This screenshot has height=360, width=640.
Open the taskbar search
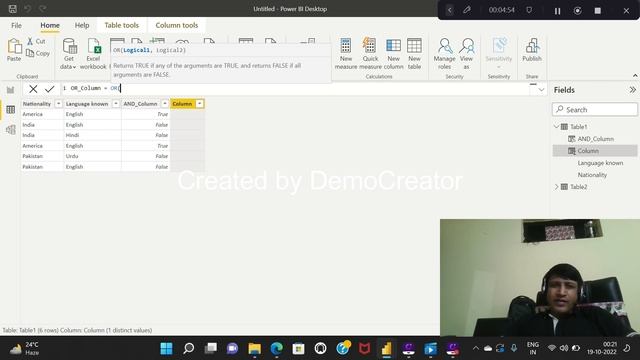pos(188,348)
